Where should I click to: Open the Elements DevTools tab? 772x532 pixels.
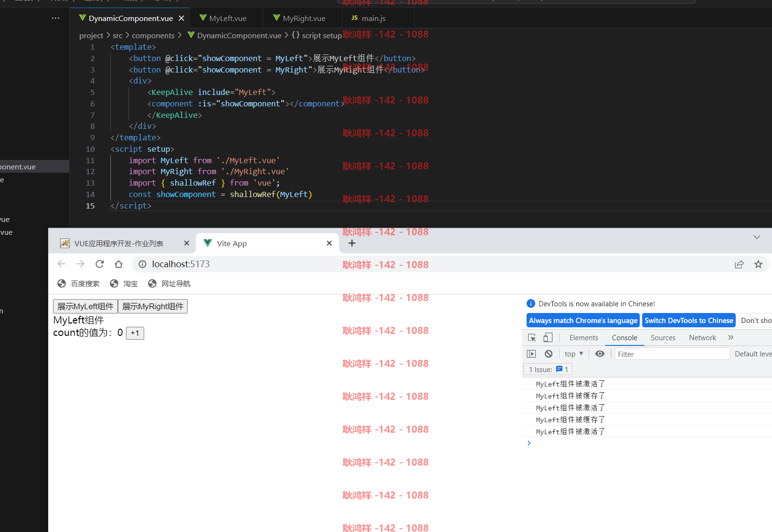[583, 337]
